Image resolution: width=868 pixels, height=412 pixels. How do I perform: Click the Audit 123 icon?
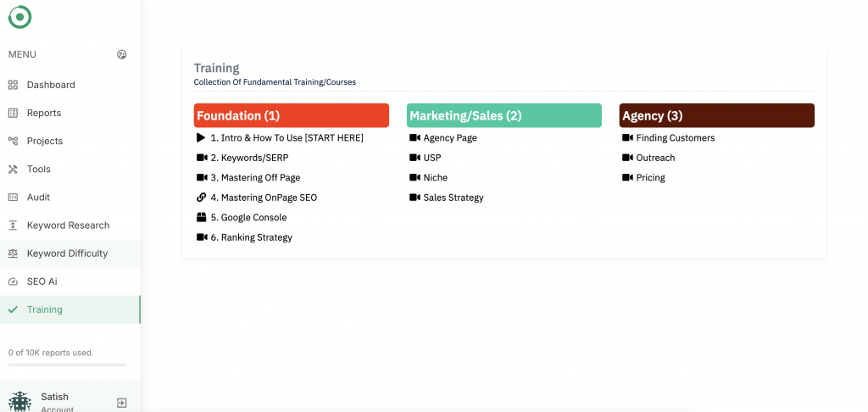[13, 198]
